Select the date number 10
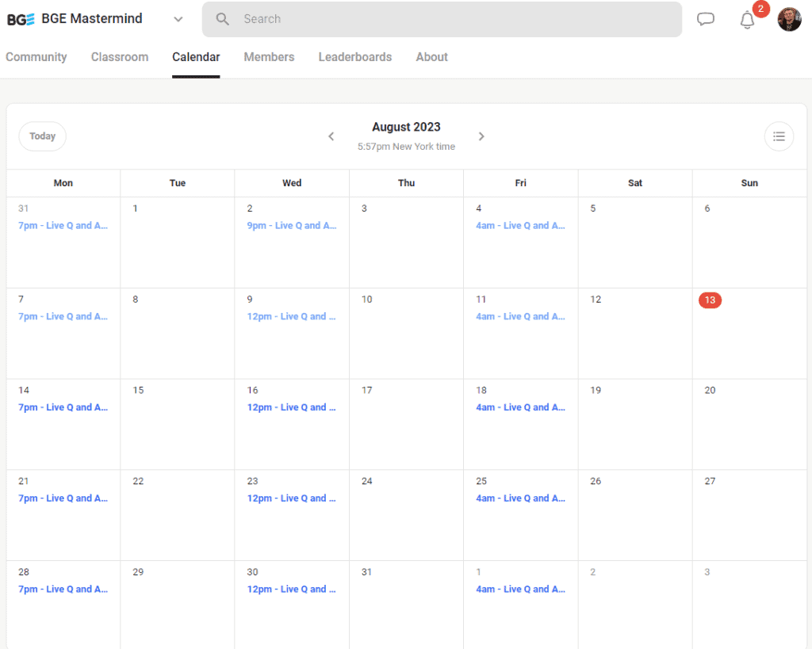 [x=366, y=299]
